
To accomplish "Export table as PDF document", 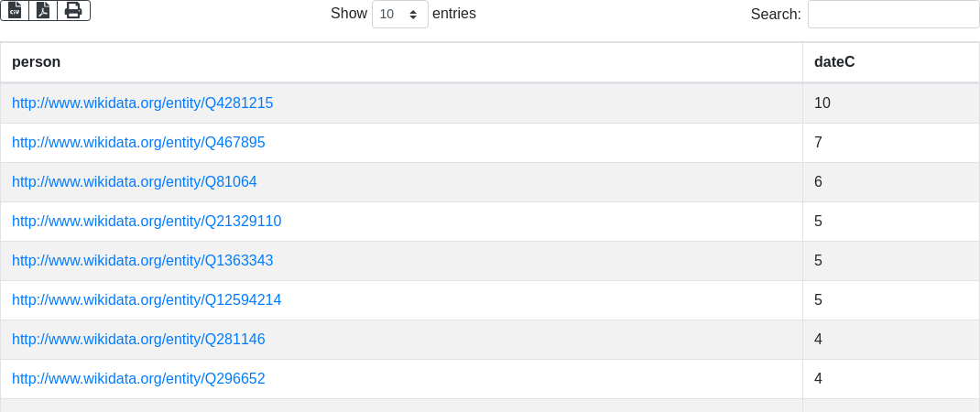I will coord(43,11).
